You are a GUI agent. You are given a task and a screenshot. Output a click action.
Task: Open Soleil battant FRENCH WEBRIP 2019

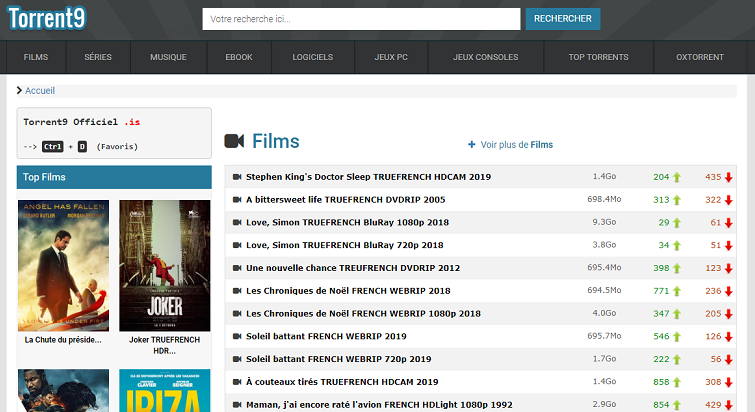tap(326, 336)
